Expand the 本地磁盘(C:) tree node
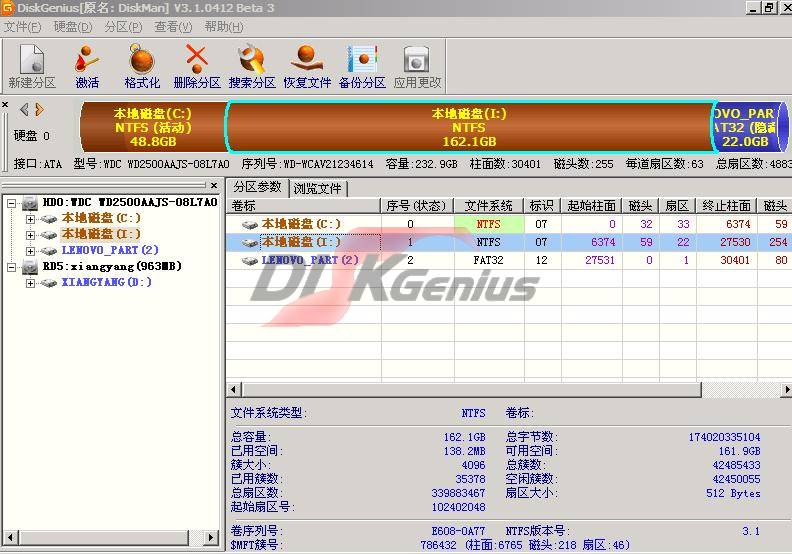792x554 pixels. pos(30,219)
